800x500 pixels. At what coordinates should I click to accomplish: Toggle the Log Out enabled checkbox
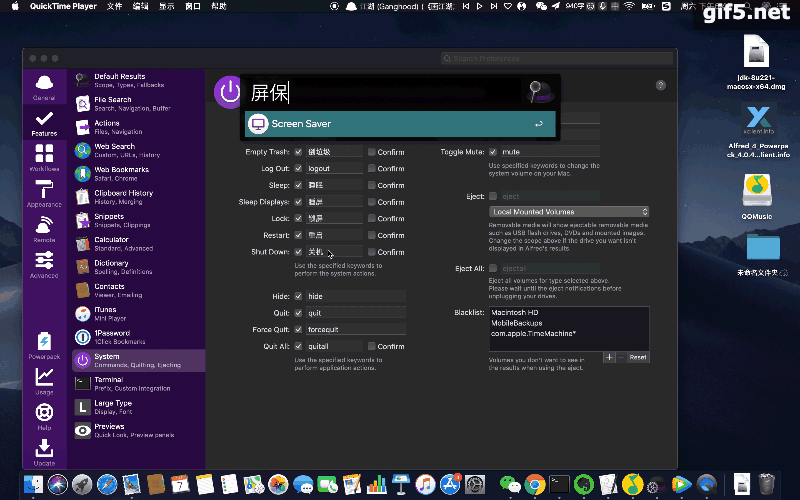298,168
